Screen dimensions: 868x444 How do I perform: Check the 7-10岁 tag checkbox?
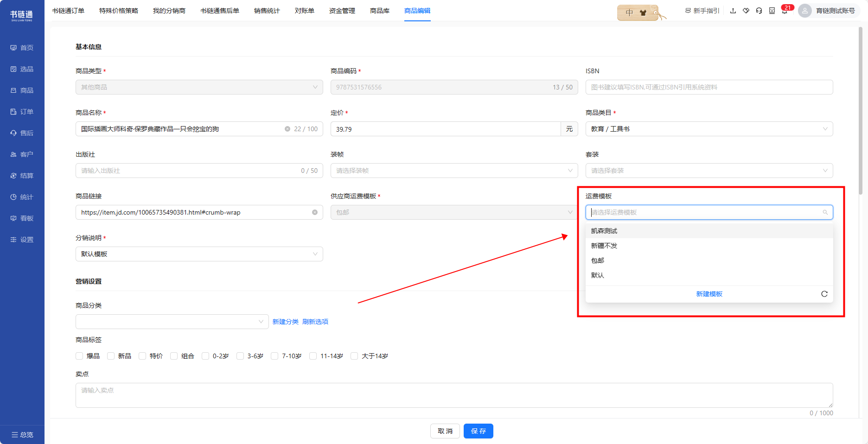pos(274,356)
